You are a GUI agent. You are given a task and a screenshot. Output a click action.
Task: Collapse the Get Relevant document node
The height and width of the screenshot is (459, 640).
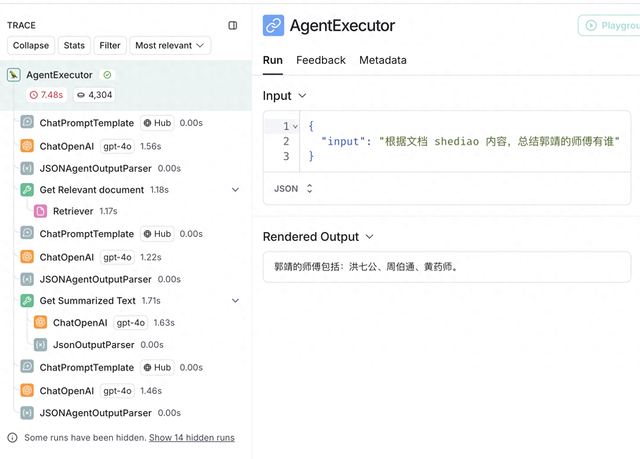(236, 190)
